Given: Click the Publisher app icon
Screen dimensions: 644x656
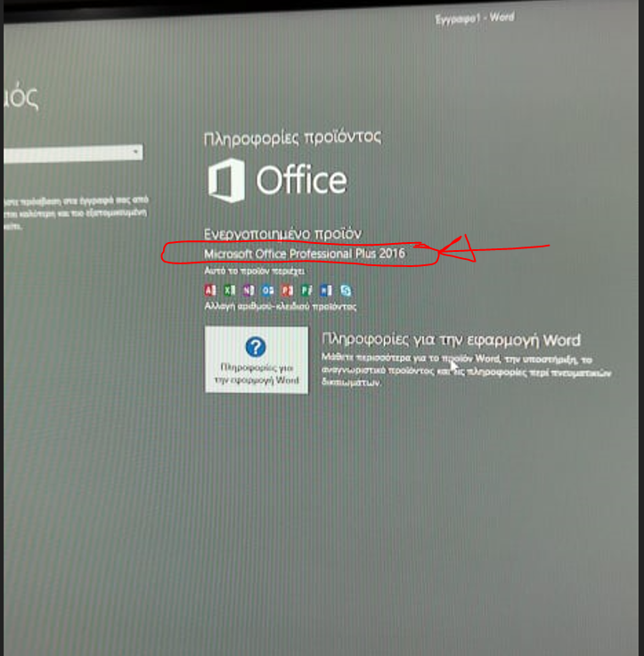Looking at the screenshot, I should click(x=306, y=290).
